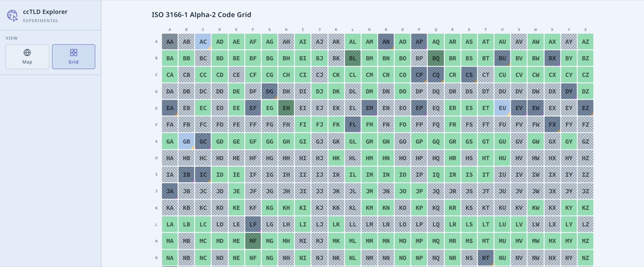
Task: Click the NT grid cell
Action: point(486,258)
